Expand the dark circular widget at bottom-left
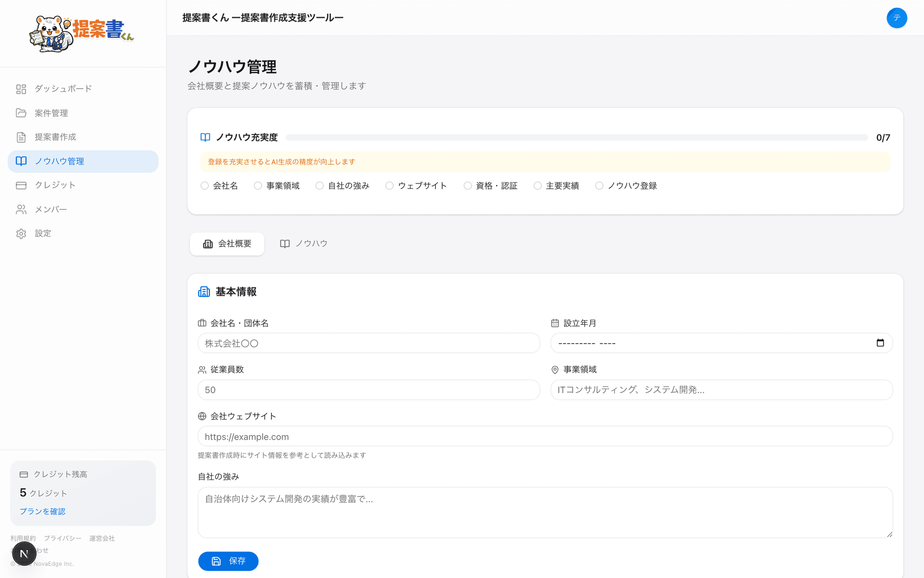 coord(24,553)
